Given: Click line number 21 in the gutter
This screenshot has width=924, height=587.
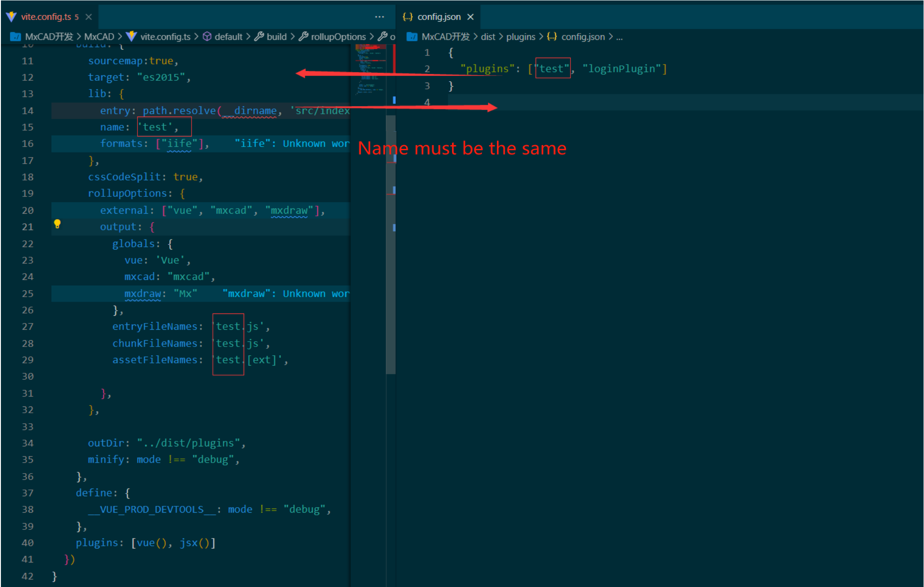Looking at the screenshot, I should click(28, 227).
